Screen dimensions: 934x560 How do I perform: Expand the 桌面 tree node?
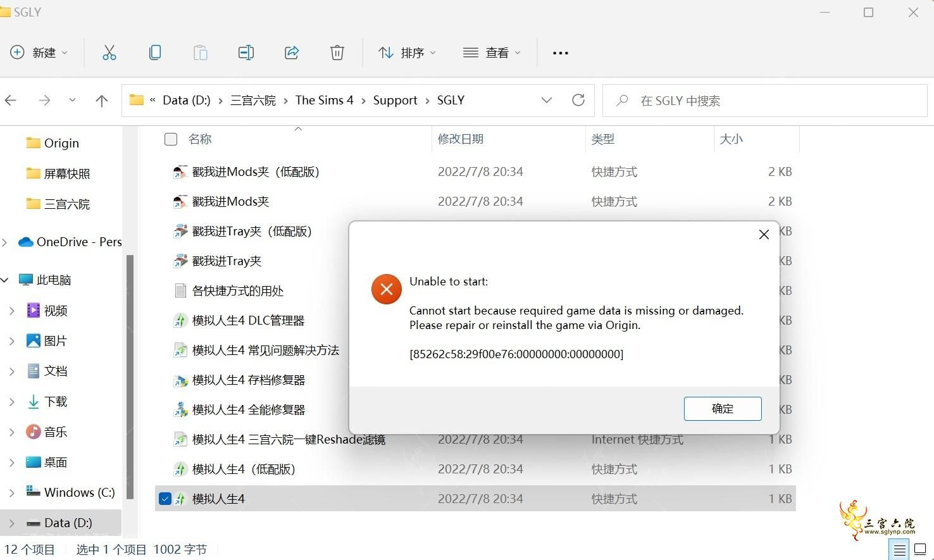12,463
